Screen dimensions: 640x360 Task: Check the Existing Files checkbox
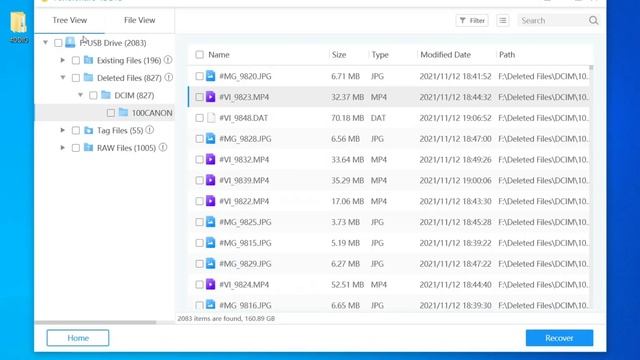pyautogui.click(x=76, y=60)
